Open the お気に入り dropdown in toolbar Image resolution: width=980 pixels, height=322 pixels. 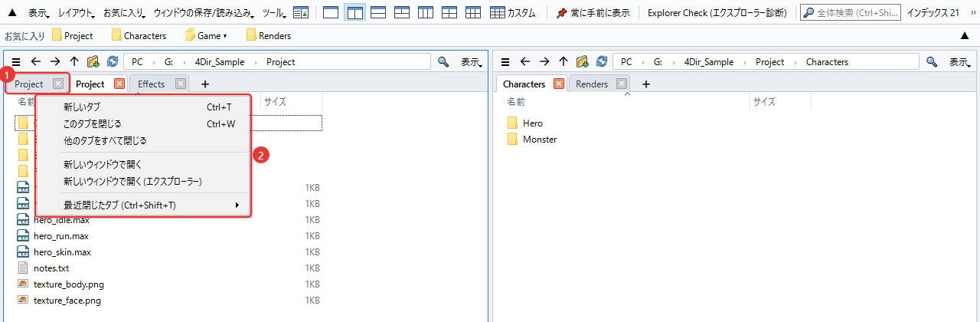coord(126,13)
